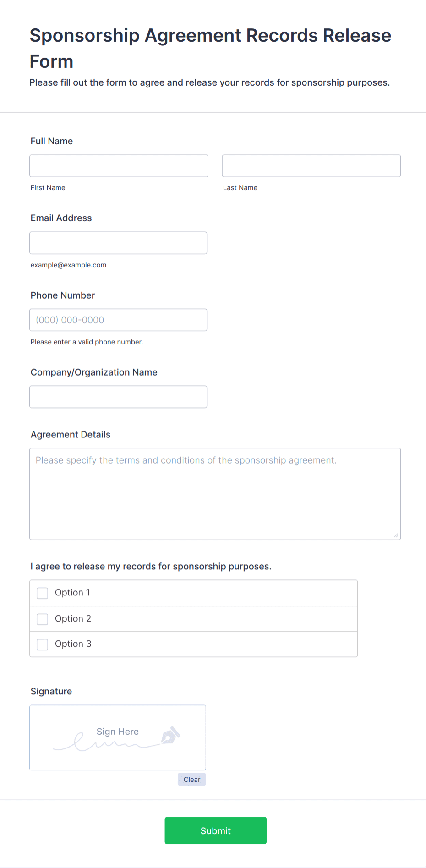
Task: Check the Option 1 checkbox
Action: pyautogui.click(x=42, y=593)
